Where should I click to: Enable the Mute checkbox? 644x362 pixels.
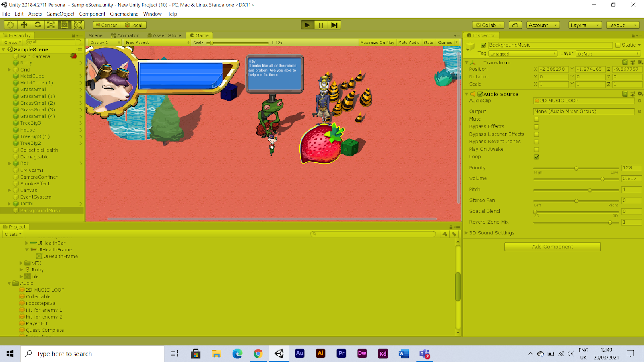click(536, 119)
